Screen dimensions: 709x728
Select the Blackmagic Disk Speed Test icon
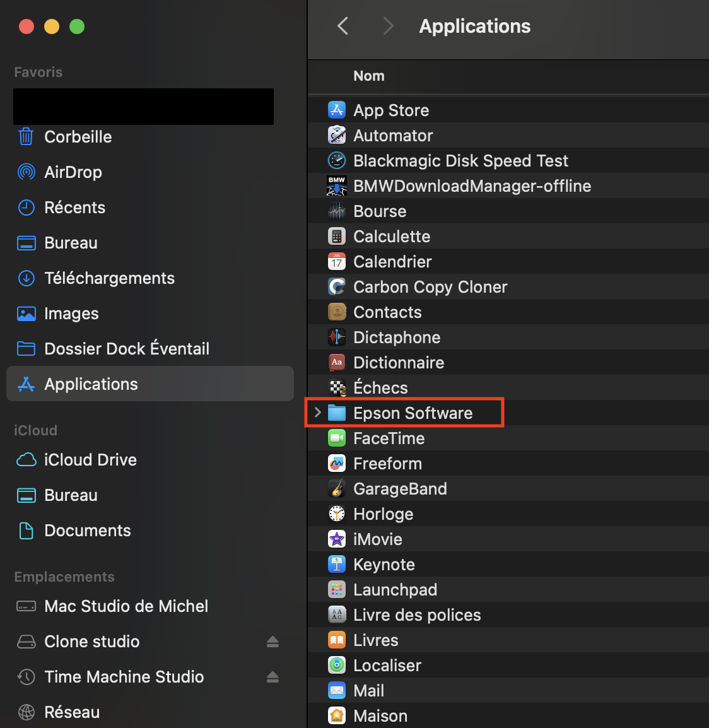point(337,161)
